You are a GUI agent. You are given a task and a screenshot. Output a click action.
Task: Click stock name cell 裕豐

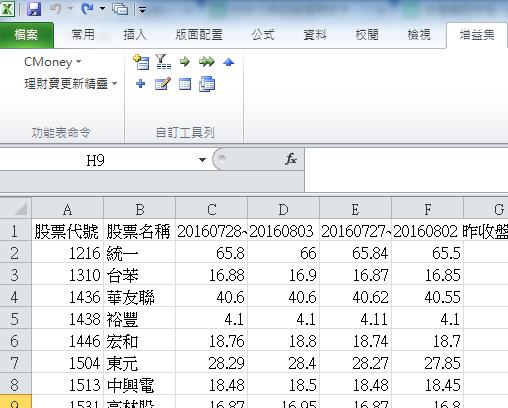140,319
